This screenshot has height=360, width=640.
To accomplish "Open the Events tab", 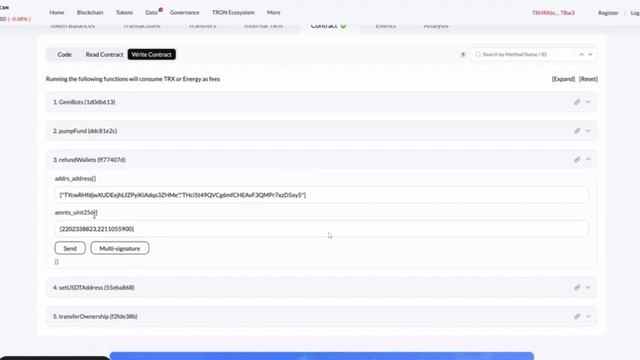I will (386, 26).
